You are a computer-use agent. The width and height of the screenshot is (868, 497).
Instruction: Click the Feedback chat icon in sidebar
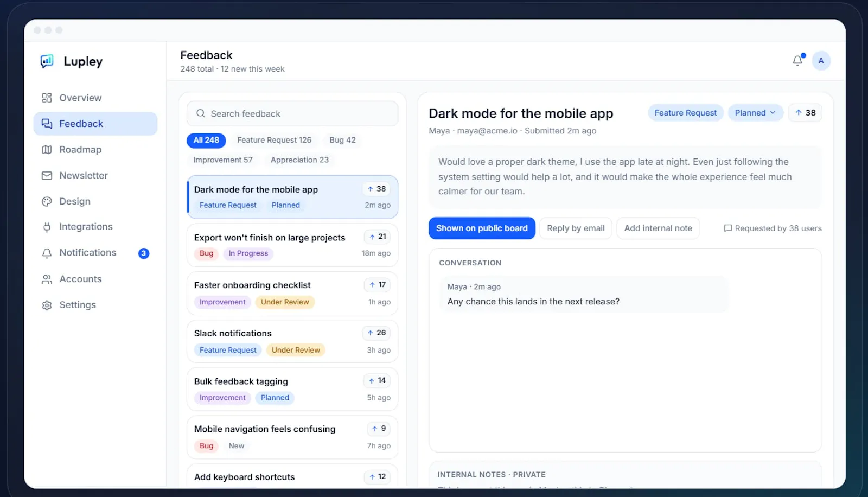pos(47,124)
